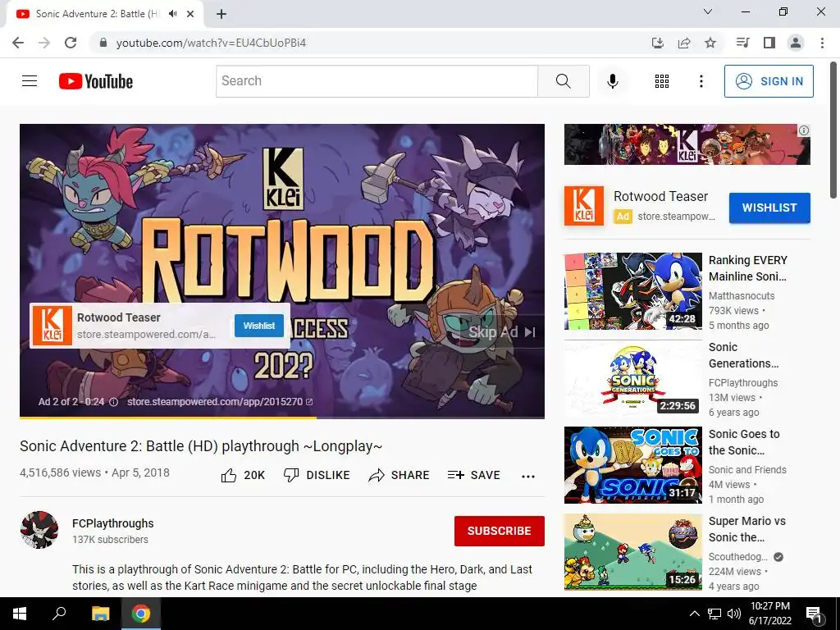The height and width of the screenshot is (630, 840).
Task: Click Rotwood Teaser sidebar ad title
Action: click(x=660, y=197)
